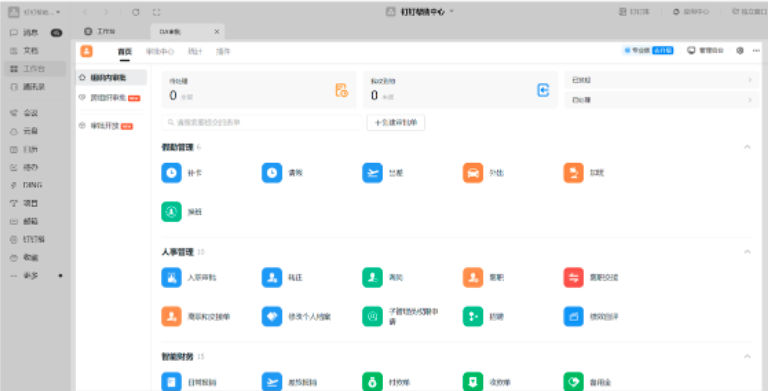768x391 pixels.
Task: Open the three-dot more menu top right
Action: (756, 50)
